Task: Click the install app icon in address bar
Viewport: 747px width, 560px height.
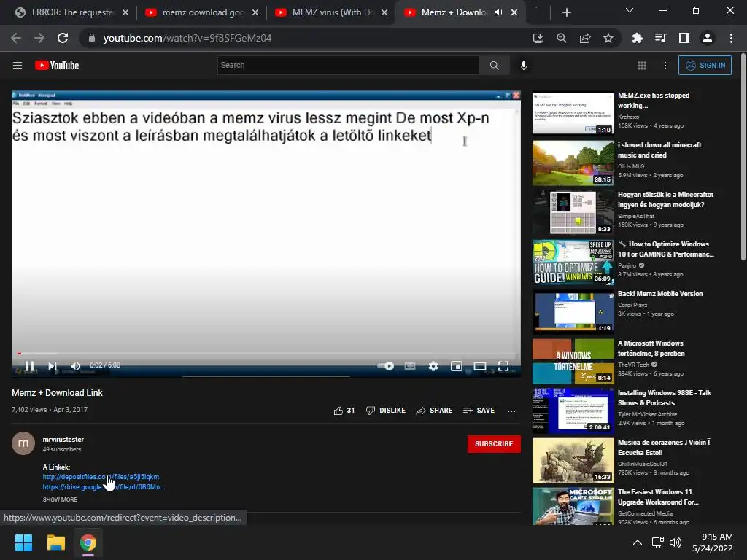Action: pos(538,38)
